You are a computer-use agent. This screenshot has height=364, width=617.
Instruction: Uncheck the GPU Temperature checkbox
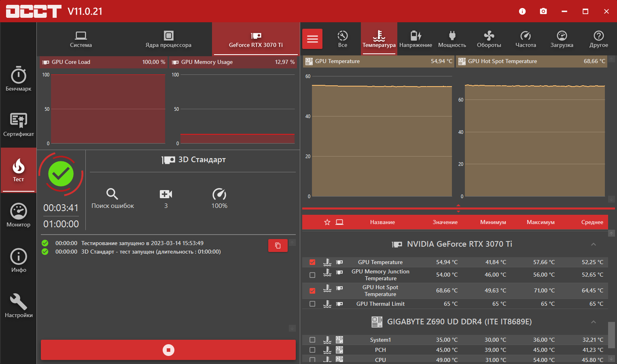point(312,262)
